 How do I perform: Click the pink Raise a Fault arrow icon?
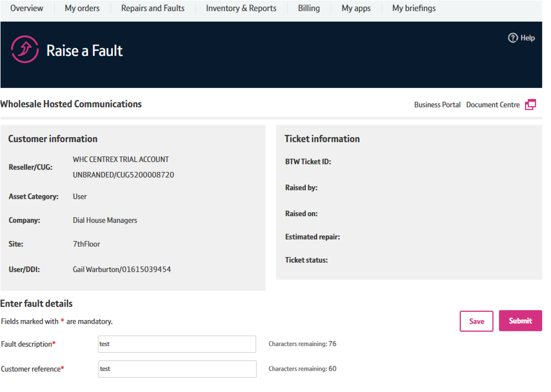pos(25,49)
